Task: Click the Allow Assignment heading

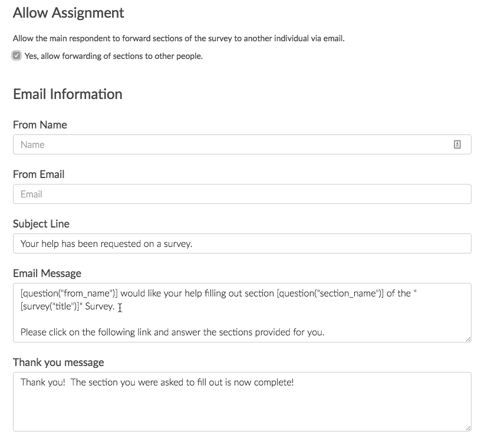Action: [68, 13]
